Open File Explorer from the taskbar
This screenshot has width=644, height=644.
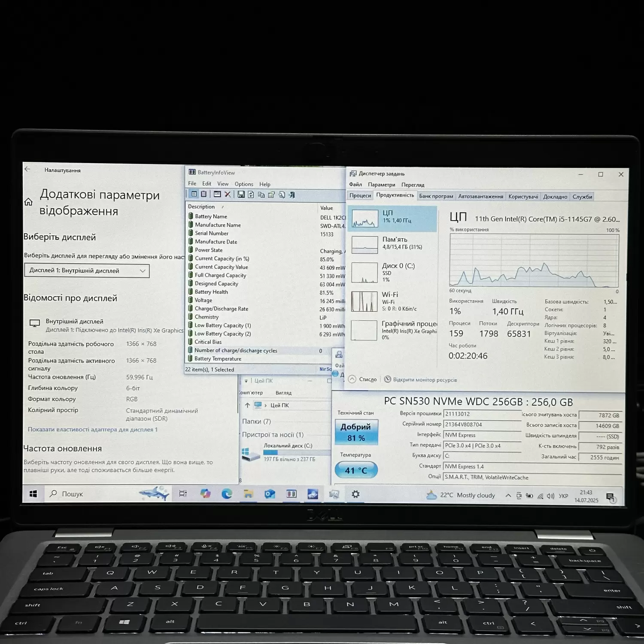pos(248,494)
